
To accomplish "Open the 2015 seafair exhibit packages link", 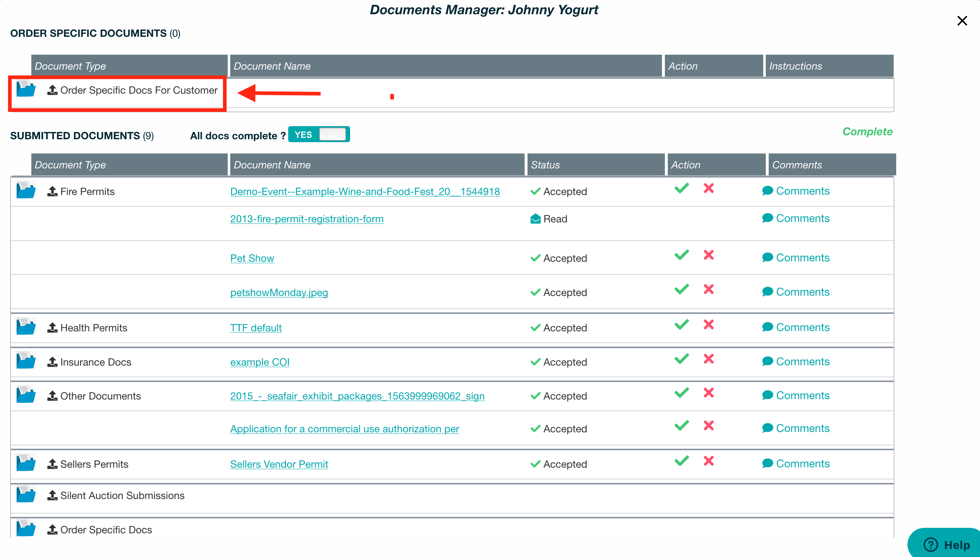I will (357, 396).
